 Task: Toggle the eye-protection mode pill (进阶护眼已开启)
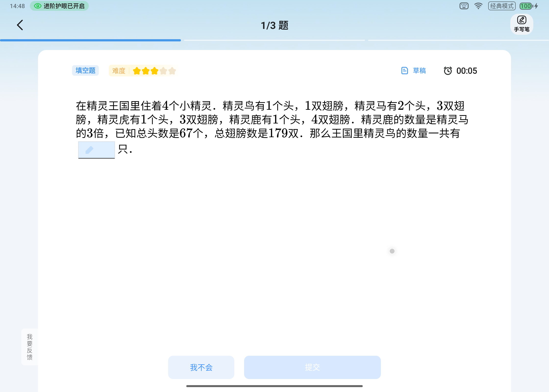pyautogui.click(x=59, y=6)
